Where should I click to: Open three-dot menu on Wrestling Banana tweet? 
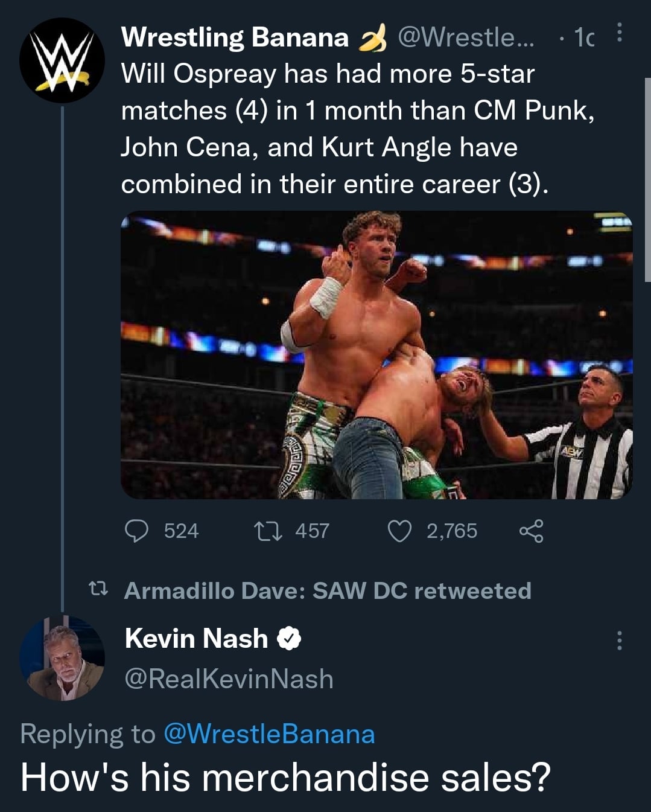[x=620, y=34]
